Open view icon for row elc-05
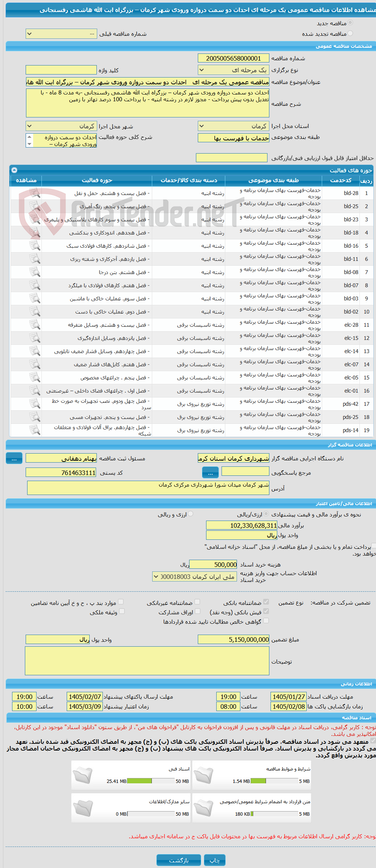Screen dimensions: 376x868 tap(35, 378)
